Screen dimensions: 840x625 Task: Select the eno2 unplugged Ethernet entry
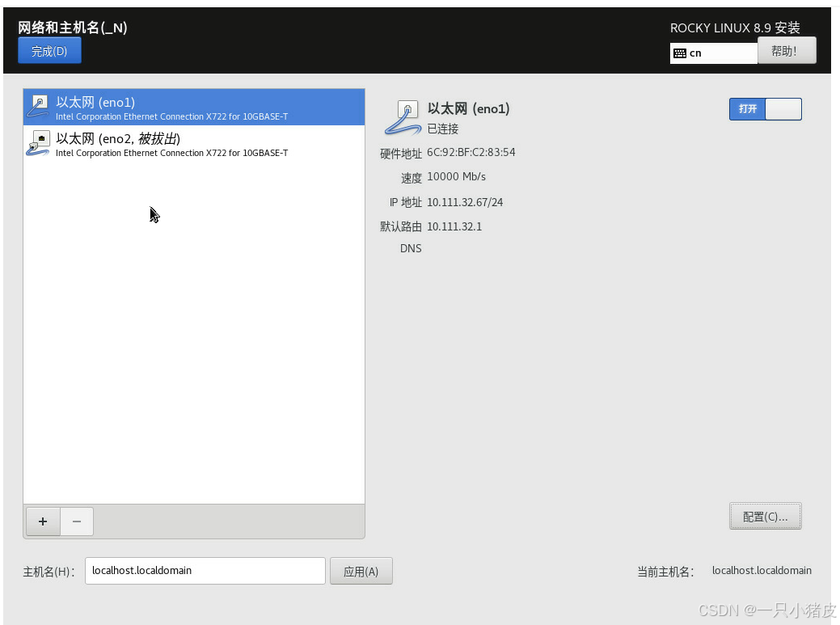(x=194, y=144)
